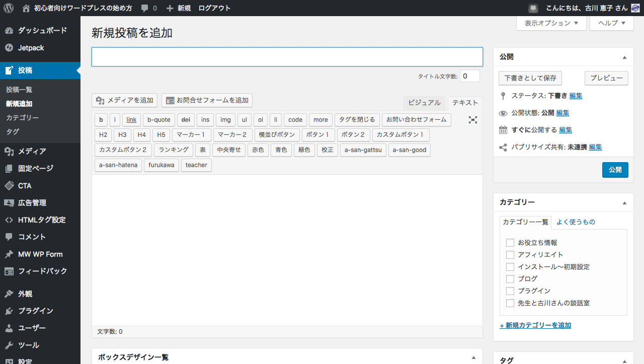This screenshot has width=644, height=364.
Task: Check the お役立ち情報 category
Action: click(x=510, y=243)
